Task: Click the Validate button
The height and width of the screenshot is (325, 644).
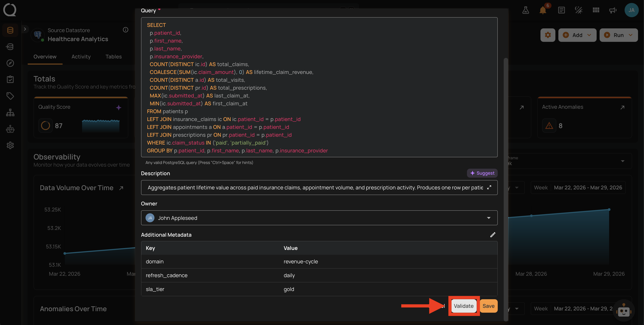Action: tap(463, 306)
